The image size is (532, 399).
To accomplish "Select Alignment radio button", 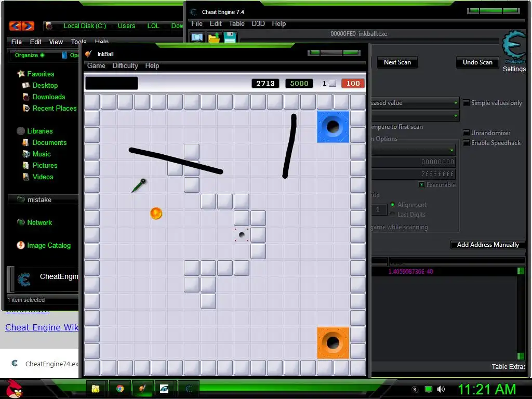I will click(x=393, y=205).
